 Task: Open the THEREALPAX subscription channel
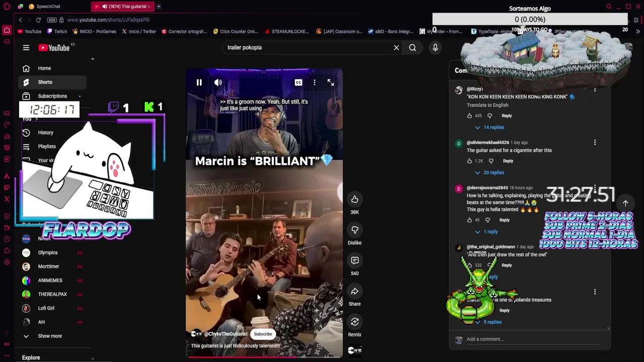pyautogui.click(x=53, y=294)
